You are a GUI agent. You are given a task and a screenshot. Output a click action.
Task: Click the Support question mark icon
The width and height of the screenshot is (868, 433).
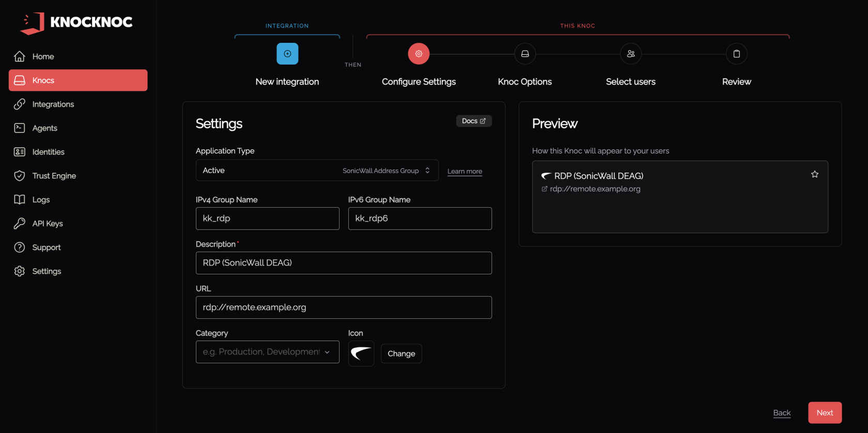point(20,248)
